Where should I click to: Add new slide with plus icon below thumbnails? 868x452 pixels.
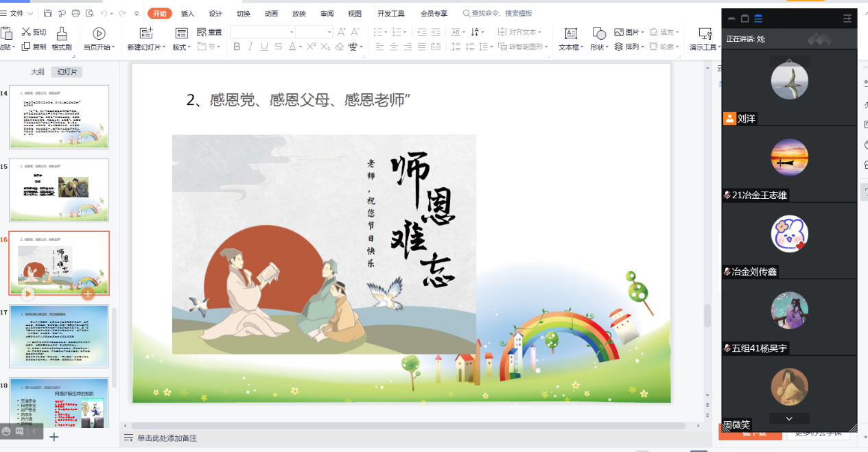click(54, 436)
